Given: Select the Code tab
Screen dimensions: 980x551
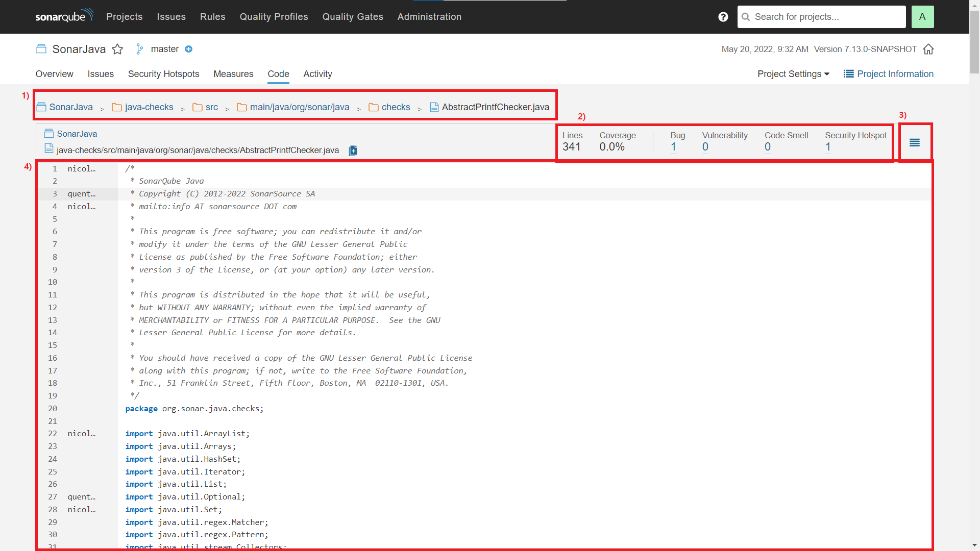Looking at the screenshot, I should tap(278, 74).
